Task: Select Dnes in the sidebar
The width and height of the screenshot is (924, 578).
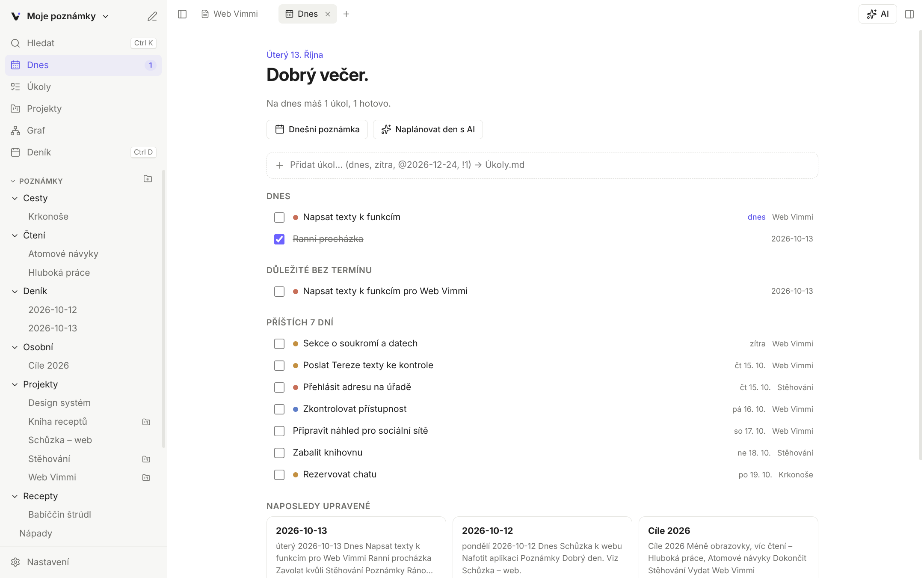Action: coord(83,65)
